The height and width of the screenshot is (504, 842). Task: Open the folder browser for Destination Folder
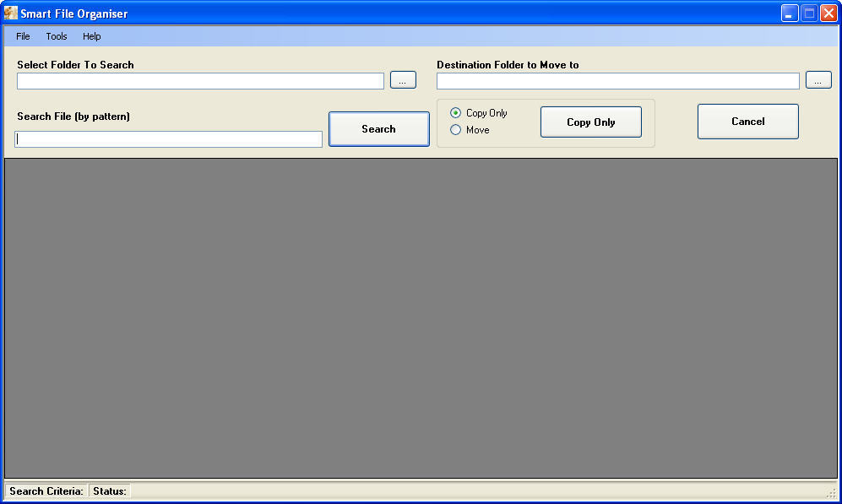pos(818,79)
